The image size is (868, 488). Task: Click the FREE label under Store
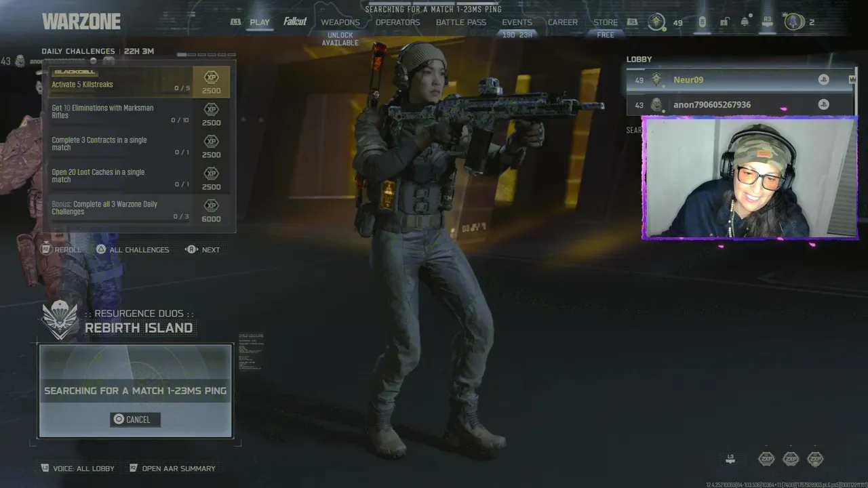[606, 35]
